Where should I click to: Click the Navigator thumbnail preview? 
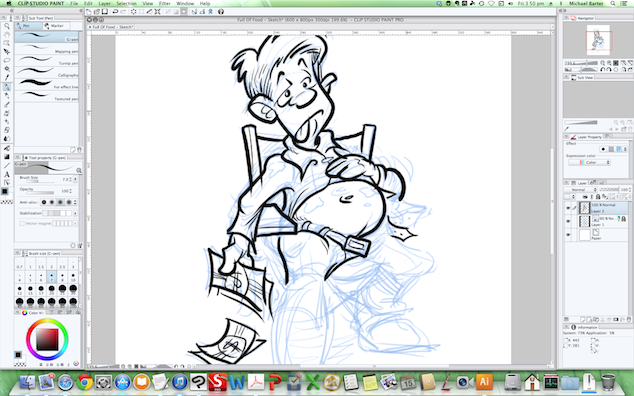click(598, 40)
